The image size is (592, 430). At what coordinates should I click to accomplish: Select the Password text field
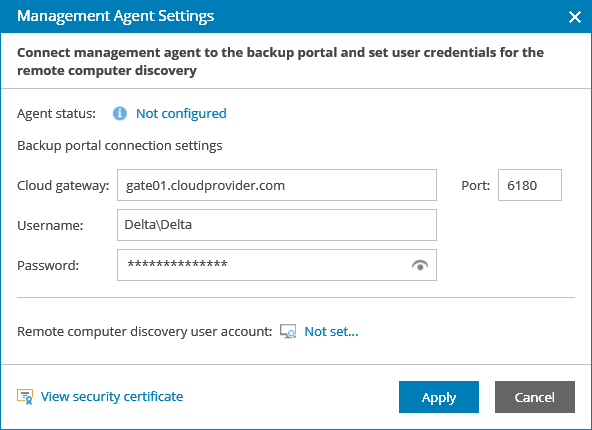tap(277, 265)
